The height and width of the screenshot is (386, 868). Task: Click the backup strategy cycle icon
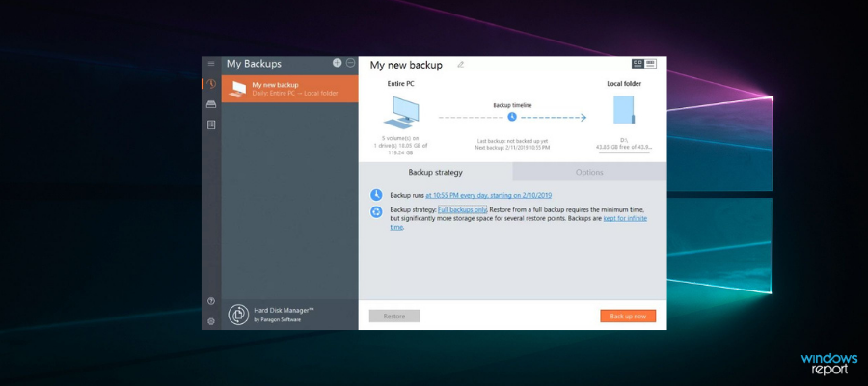point(376,211)
